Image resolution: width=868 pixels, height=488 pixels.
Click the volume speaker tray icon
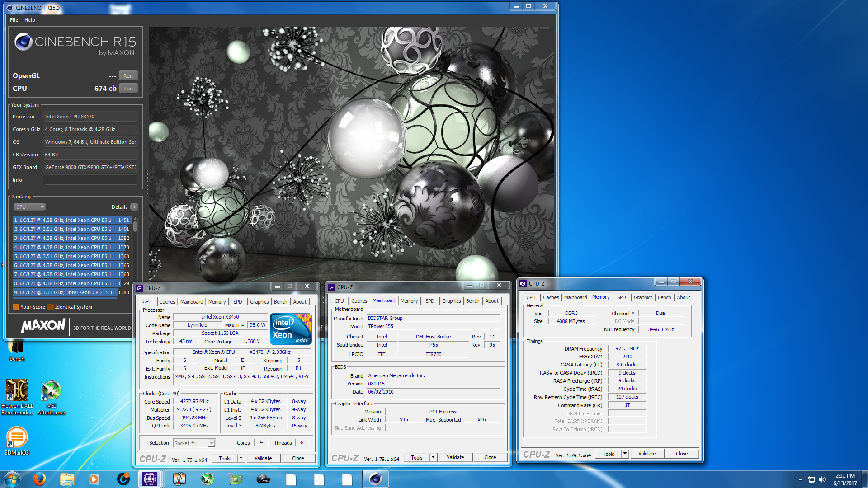[x=822, y=479]
